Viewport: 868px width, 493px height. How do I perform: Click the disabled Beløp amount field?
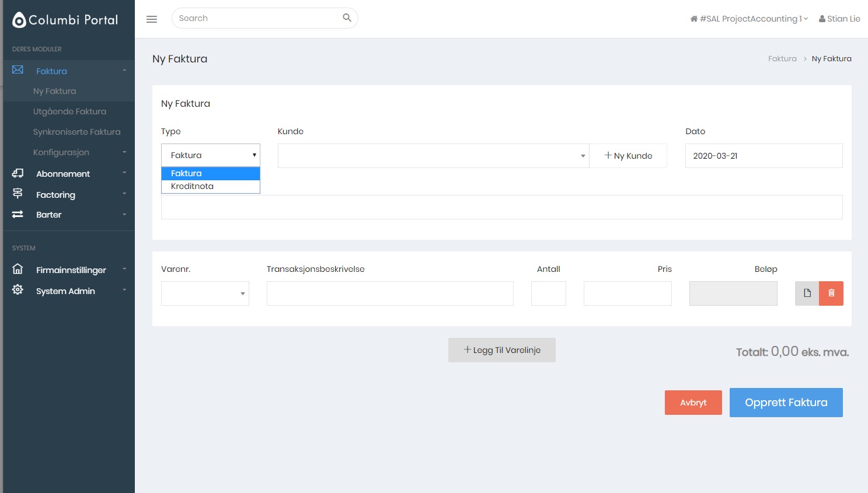(733, 293)
